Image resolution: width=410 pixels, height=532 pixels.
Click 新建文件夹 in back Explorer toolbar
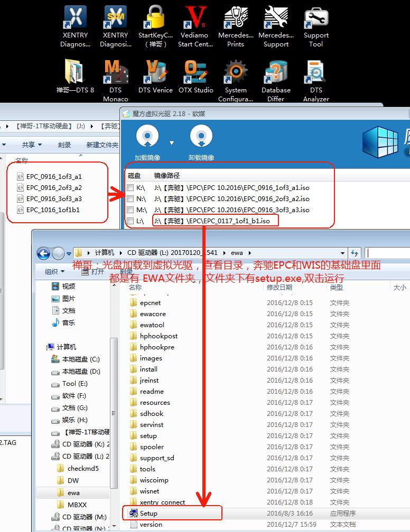102,145
